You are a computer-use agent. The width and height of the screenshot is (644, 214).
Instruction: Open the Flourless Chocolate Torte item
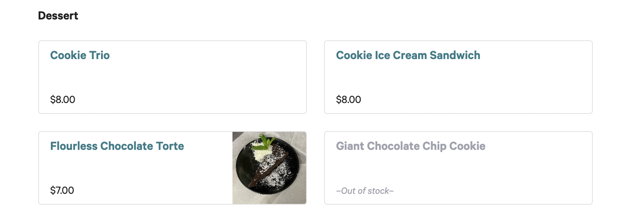[117, 146]
